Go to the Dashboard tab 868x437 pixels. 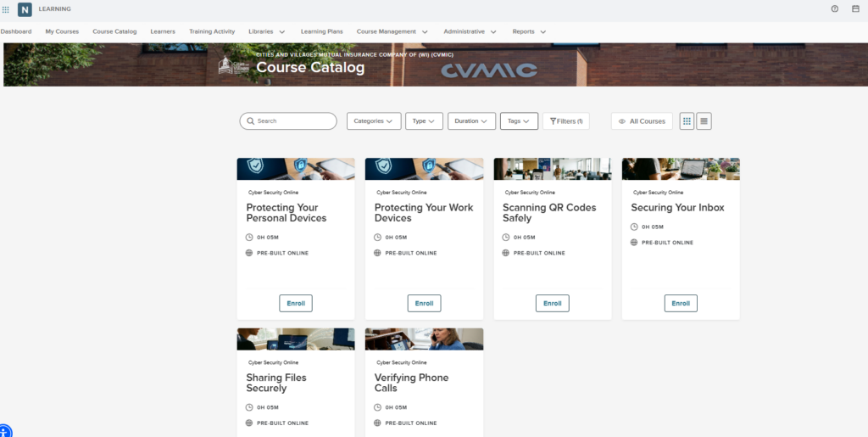(x=15, y=31)
